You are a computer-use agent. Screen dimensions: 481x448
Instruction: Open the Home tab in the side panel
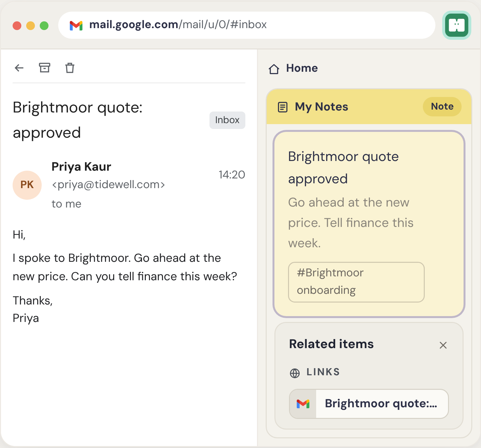tap(293, 68)
